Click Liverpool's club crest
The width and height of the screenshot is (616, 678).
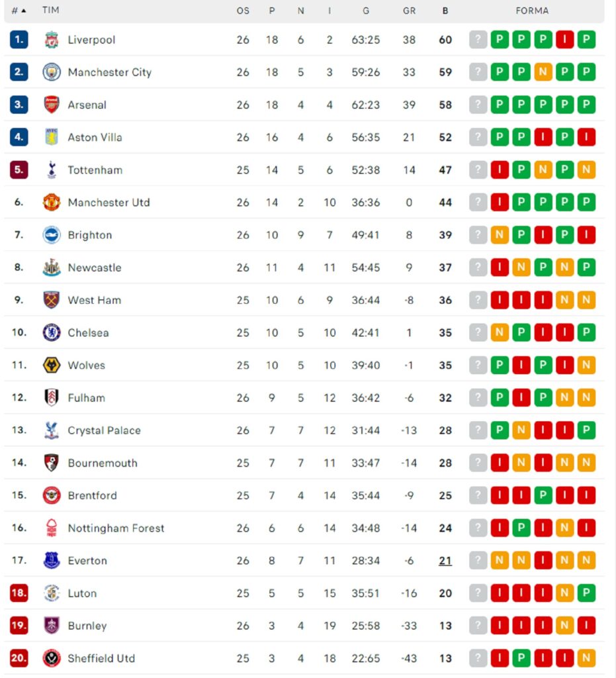coord(50,39)
